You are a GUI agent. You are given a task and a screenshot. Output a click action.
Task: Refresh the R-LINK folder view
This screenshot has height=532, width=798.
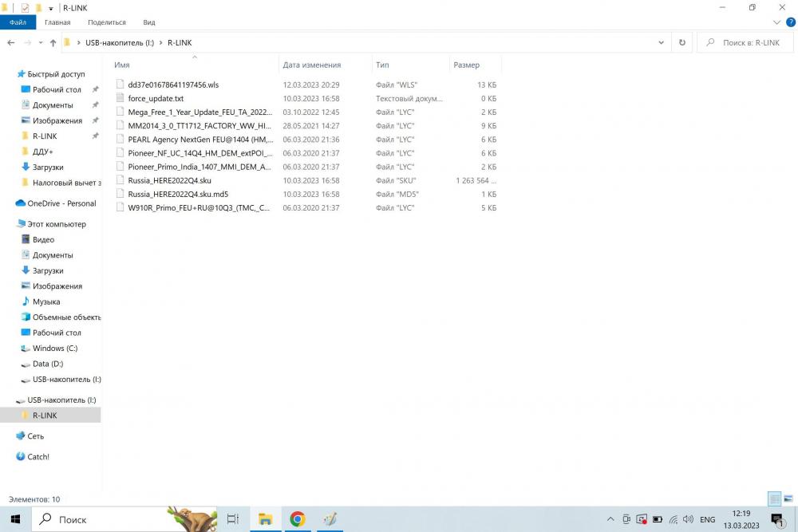click(x=682, y=43)
